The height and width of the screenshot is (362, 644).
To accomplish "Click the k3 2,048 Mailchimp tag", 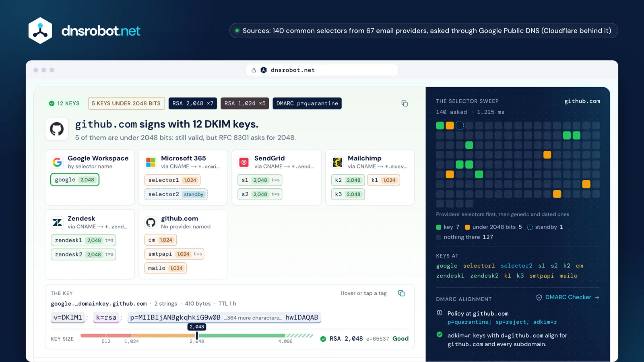I will [348, 194].
